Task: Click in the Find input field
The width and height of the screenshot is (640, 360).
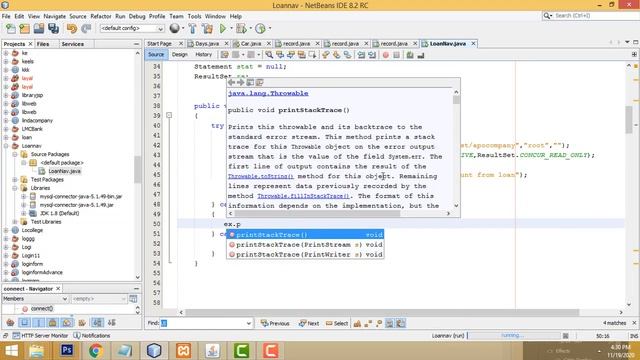Action: [x=203, y=323]
